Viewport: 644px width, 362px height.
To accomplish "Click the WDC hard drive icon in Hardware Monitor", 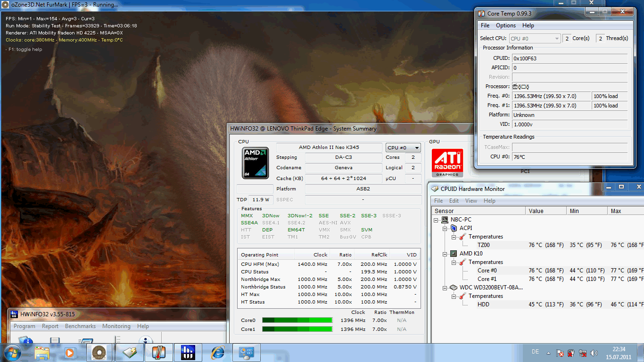I will [x=454, y=288].
